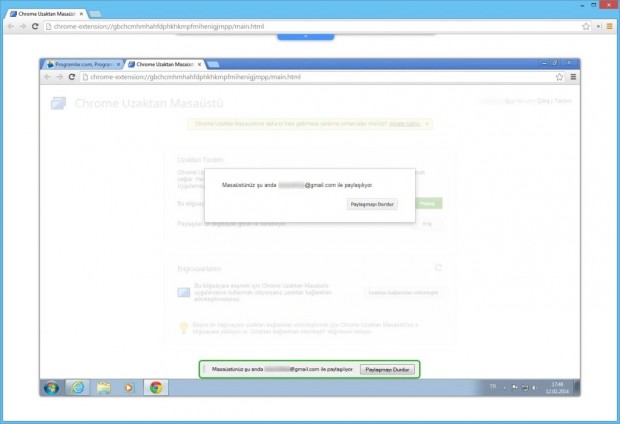Open new tab in outer Chrome window
Viewport: 620px width, 424px height.
[95, 14]
